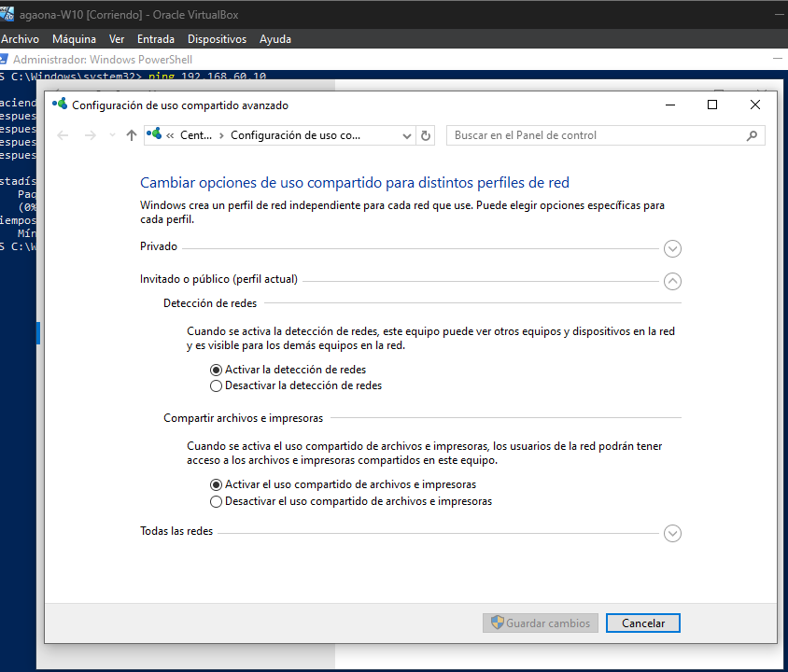Viewport: 788px width, 672px height.
Task: Open the recent locations dropdown arrow
Action: click(x=112, y=135)
